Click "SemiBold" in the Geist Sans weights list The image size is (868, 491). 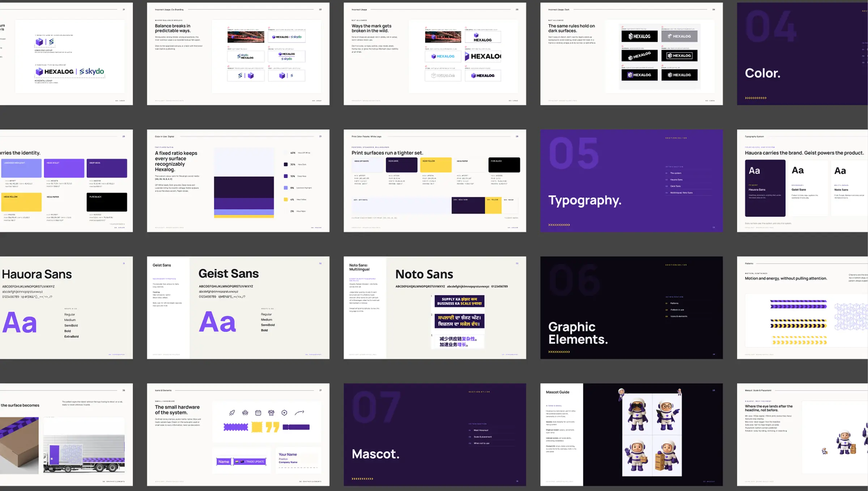pyautogui.click(x=268, y=325)
